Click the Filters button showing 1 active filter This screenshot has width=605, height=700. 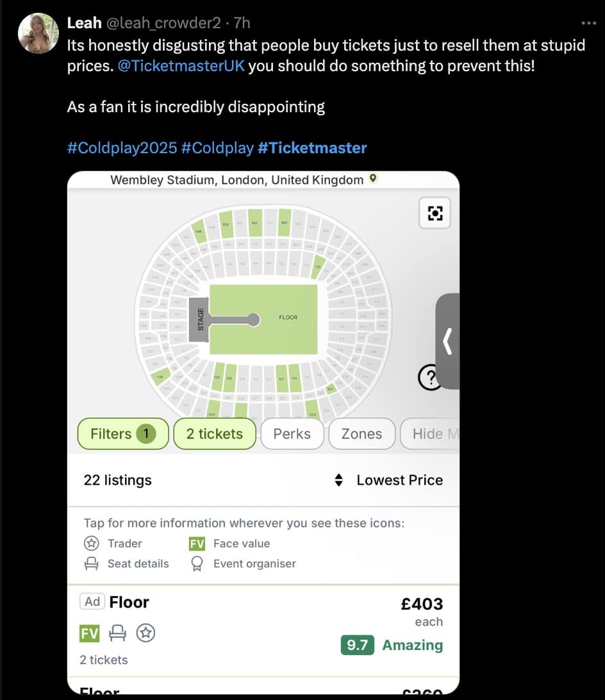[x=122, y=433]
